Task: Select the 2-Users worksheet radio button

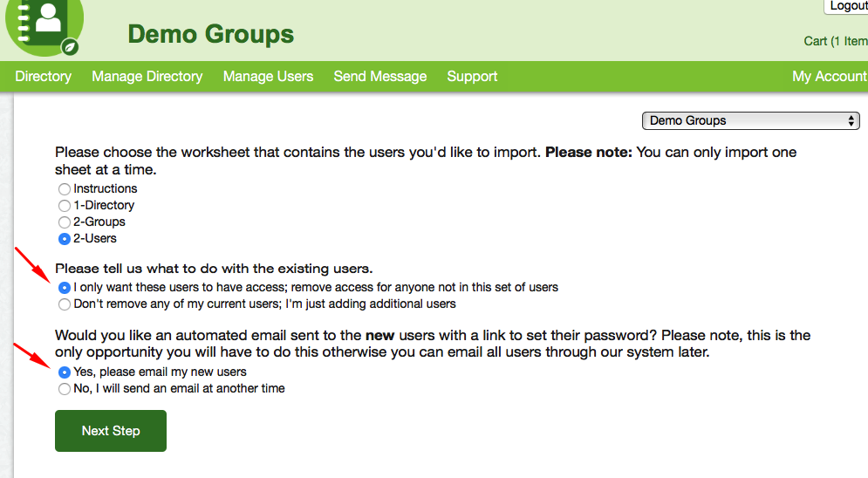Action: pyautogui.click(x=65, y=239)
